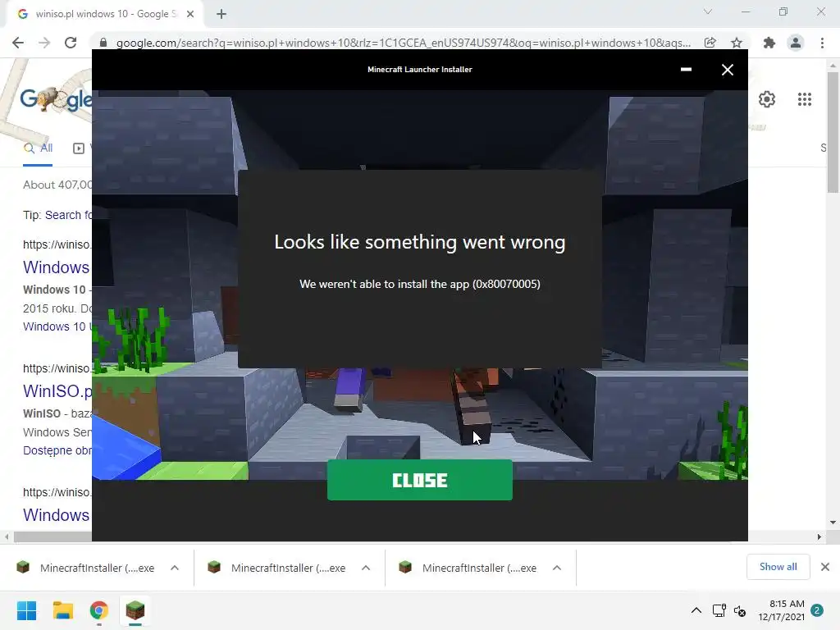The width and height of the screenshot is (840, 630).
Task: Close the Minecraft Launcher Installer with X
Action: click(x=727, y=70)
